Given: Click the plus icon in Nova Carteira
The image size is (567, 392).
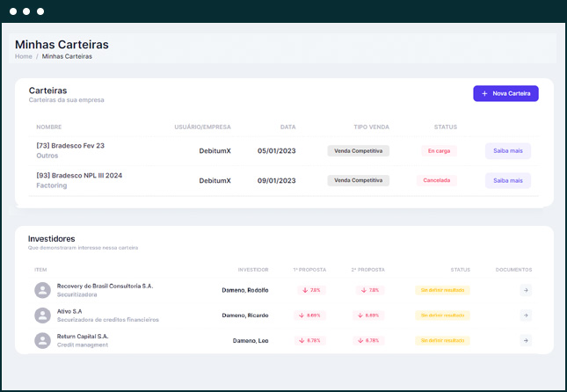Looking at the screenshot, I should click(x=484, y=93).
